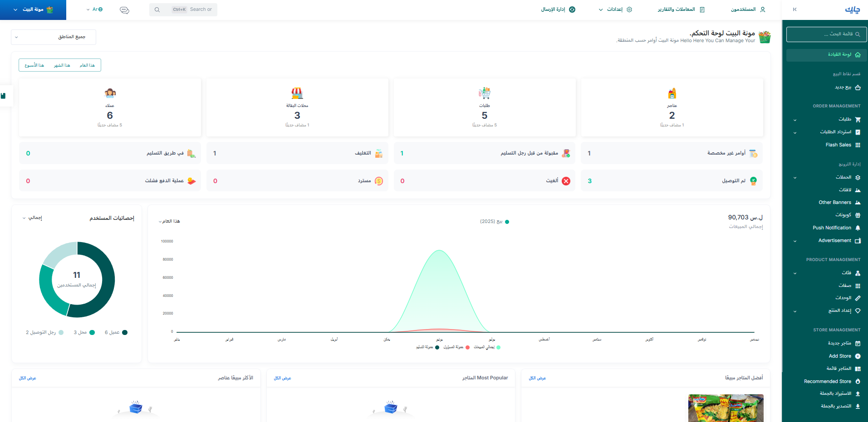The image size is (868, 422).
Task: Click the red cancelled orders icon
Action: coord(566,181)
